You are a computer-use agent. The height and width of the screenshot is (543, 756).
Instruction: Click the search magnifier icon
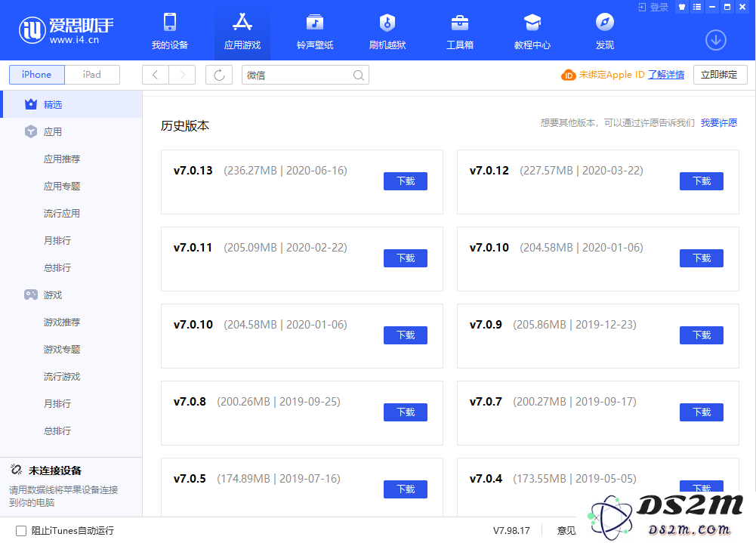[x=358, y=76]
